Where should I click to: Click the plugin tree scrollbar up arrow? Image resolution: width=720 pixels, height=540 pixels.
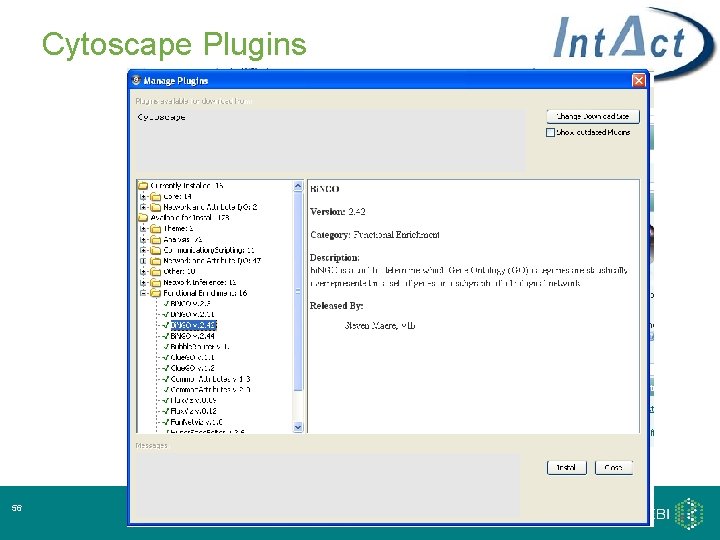coord(298,186)
